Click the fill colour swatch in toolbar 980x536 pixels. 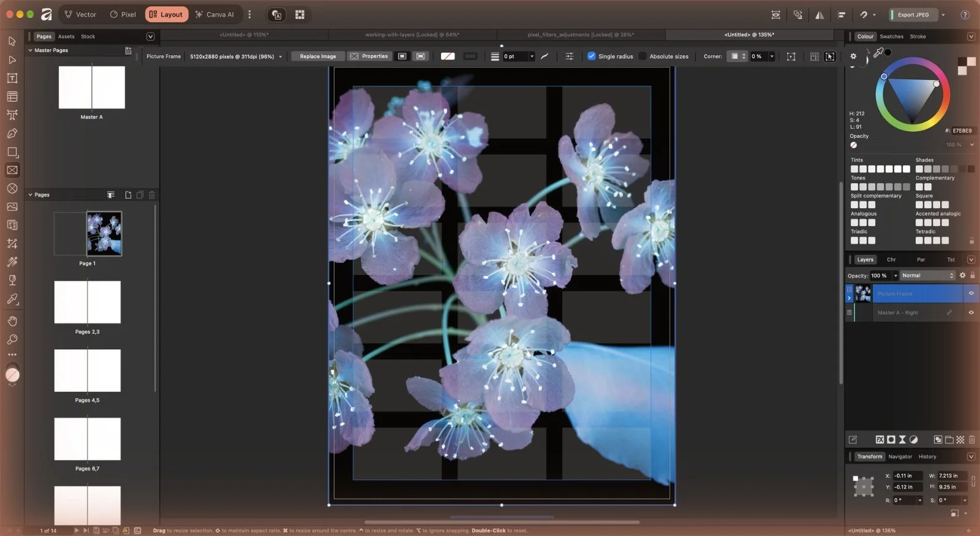(x=448, y=56)
